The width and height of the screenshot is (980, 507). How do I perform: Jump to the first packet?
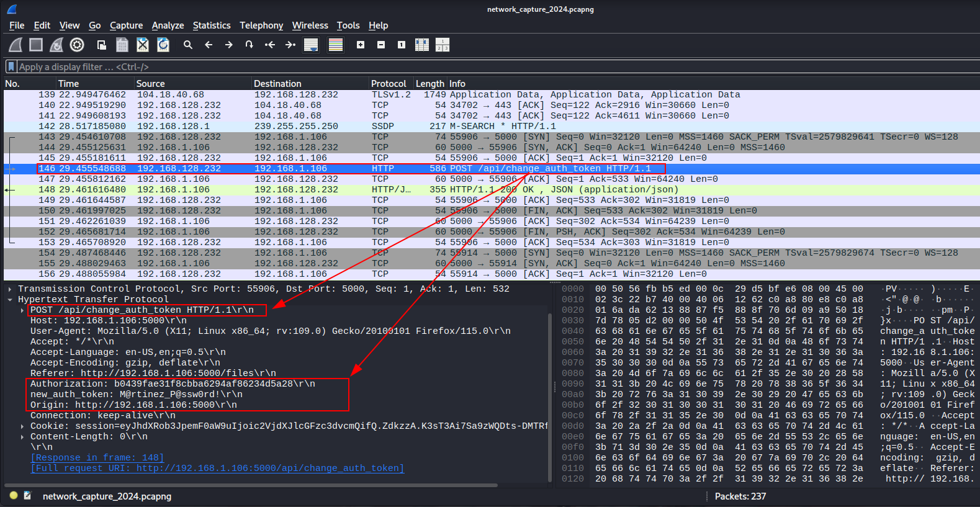click(x=270, y=45)
